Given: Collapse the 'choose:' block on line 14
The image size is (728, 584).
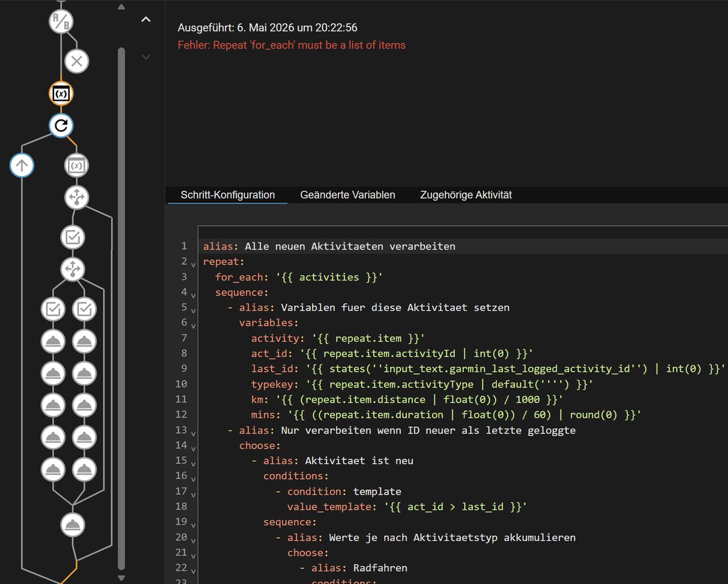Looking at the screenshot, I should (x=193, y=449).
